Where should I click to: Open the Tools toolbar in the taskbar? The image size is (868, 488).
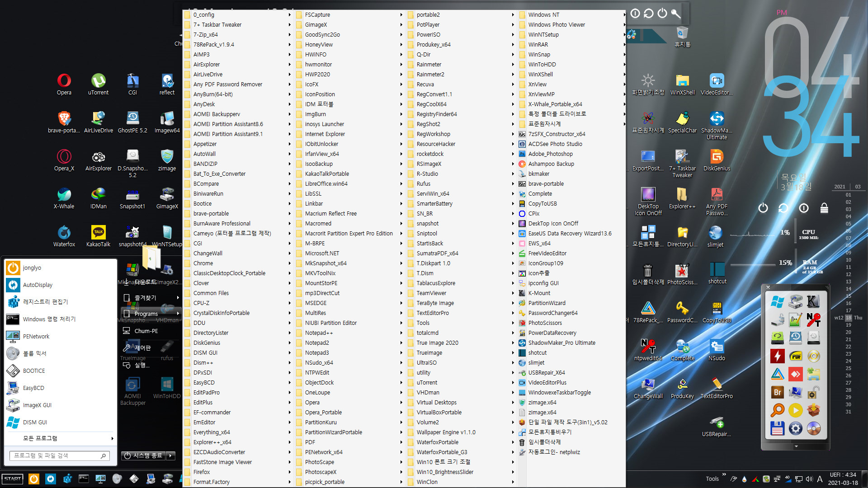(x=712, y=479)
